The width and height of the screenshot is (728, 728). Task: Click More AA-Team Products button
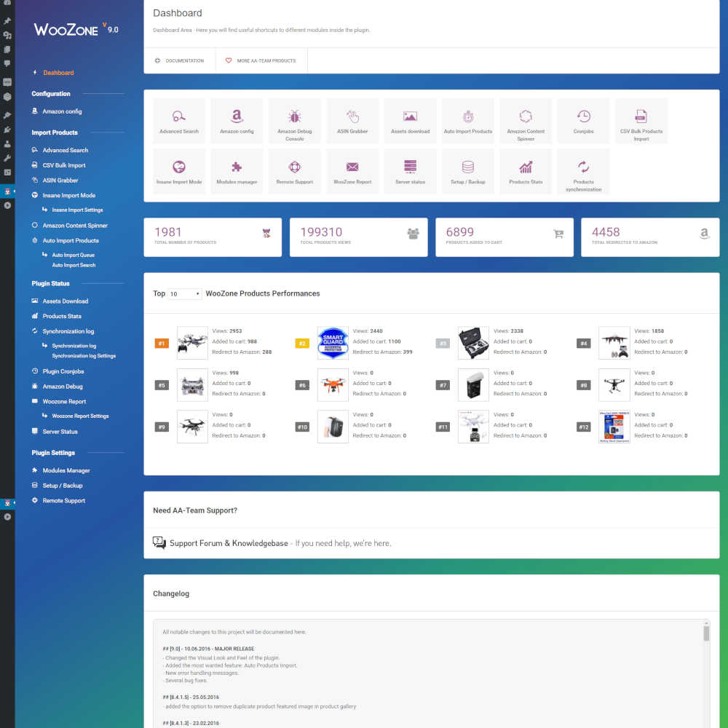click(261, 60)
